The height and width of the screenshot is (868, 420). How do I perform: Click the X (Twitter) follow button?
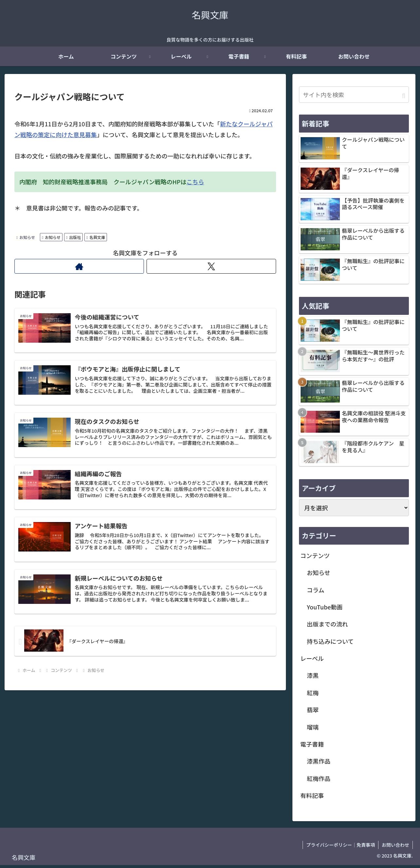(x=211, y=266)
